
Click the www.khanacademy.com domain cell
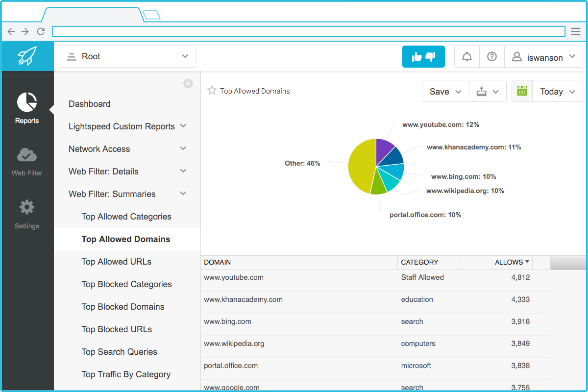pyautogui.click(x=243, y=299)
